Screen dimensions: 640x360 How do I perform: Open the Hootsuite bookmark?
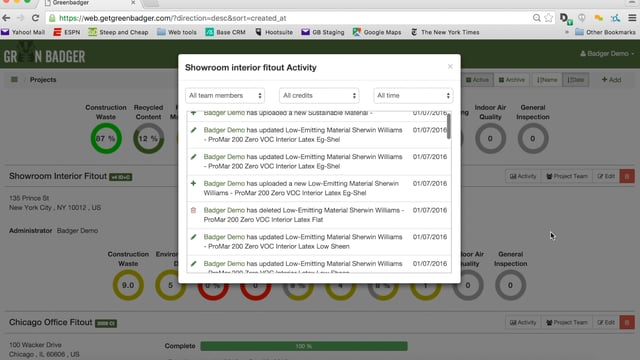pos(274,32)
